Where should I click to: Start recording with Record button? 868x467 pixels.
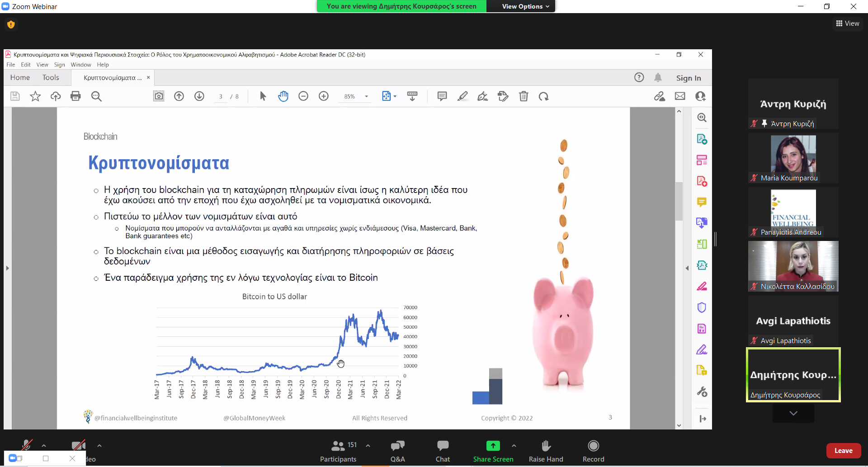[x=594, y=451]
